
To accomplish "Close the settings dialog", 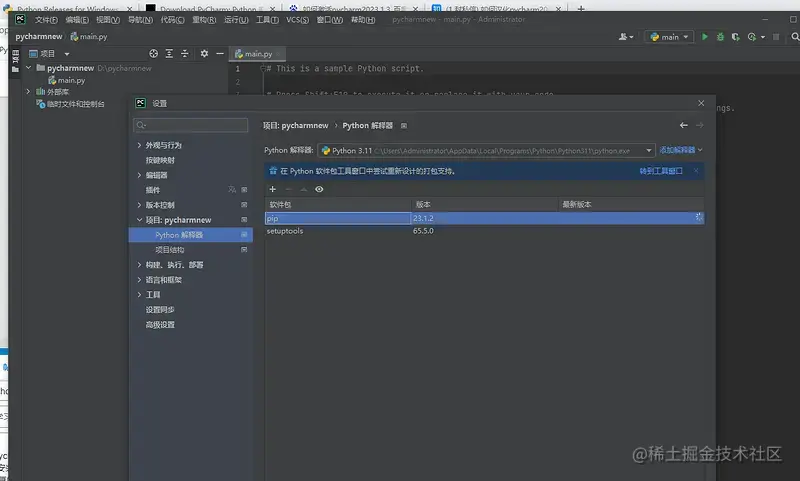I will click(x=701, y=103).
